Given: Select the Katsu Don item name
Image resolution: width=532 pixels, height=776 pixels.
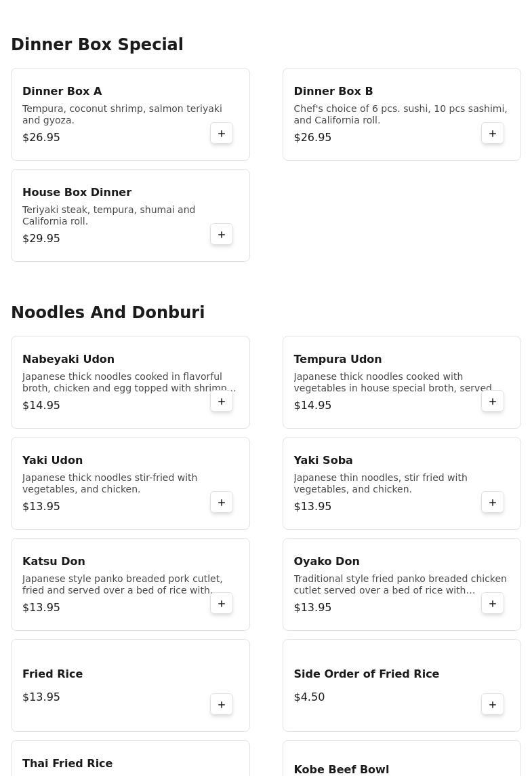Looking at the screenshot, I should [54, 561].
